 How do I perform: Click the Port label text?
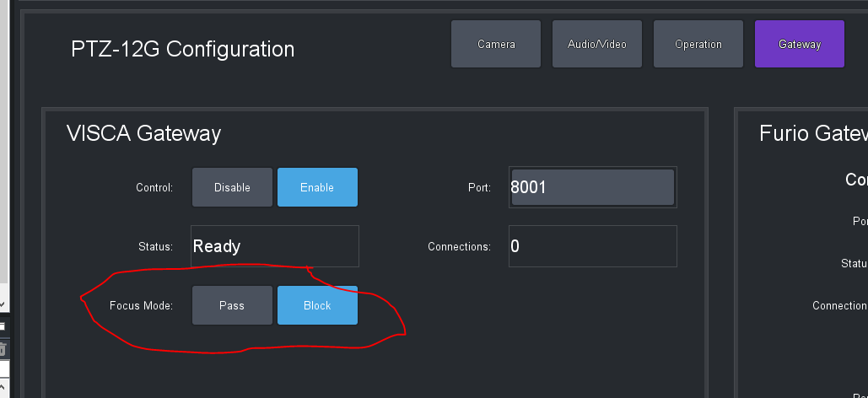tap(478, 187)
